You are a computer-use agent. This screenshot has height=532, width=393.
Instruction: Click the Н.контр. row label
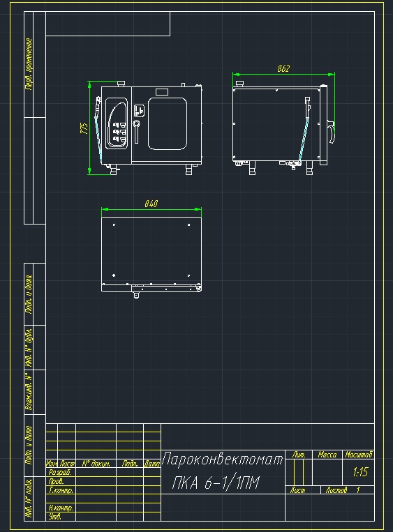61,508
